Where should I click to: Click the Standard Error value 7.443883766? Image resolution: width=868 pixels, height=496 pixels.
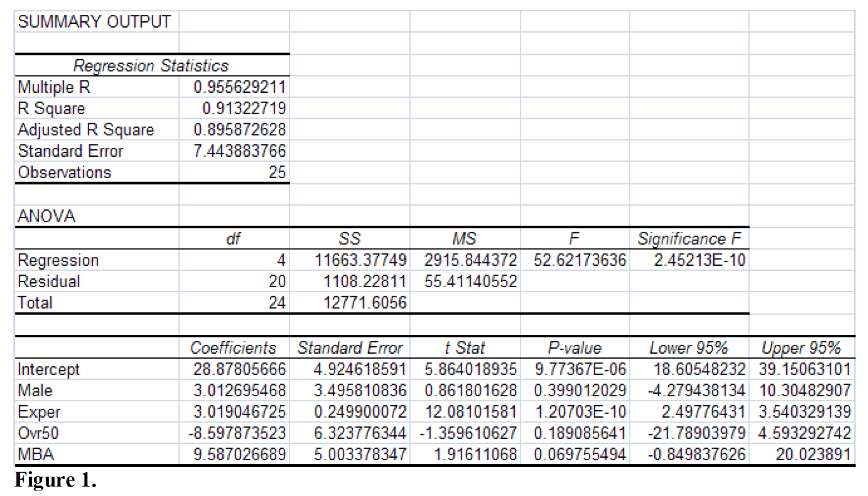(x=240, y=151)
